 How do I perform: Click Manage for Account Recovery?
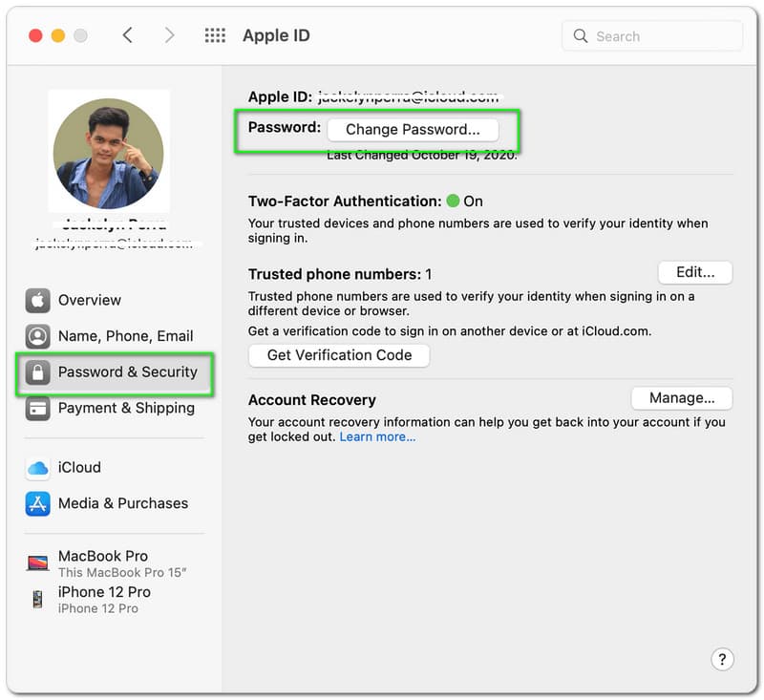pos(682,398)
